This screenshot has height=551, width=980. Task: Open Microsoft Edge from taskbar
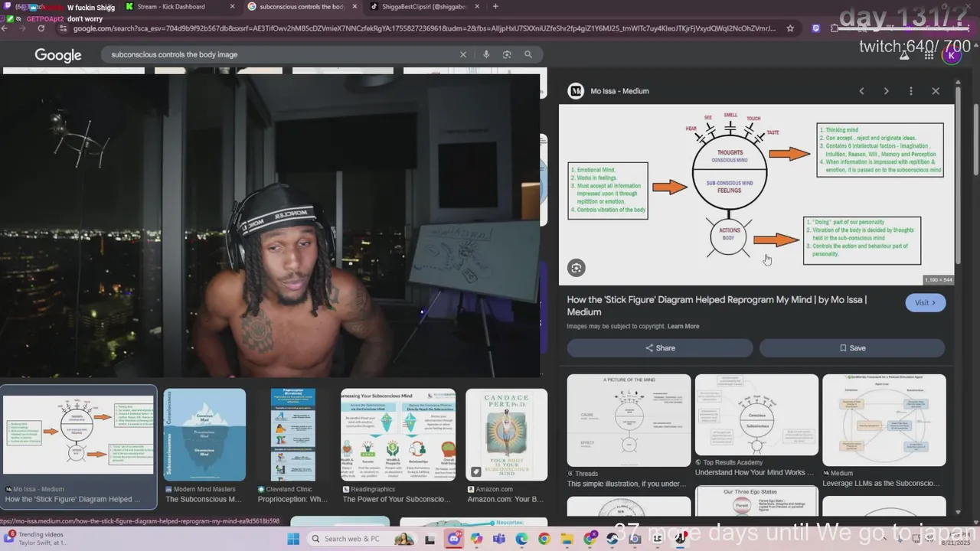pyautogui.click(x=521, y=539)
